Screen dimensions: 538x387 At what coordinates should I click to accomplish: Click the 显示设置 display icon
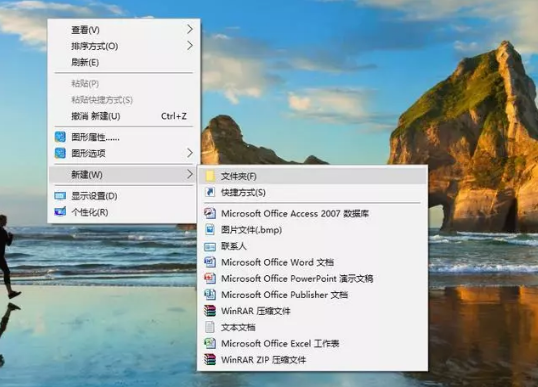click(60, 196)
